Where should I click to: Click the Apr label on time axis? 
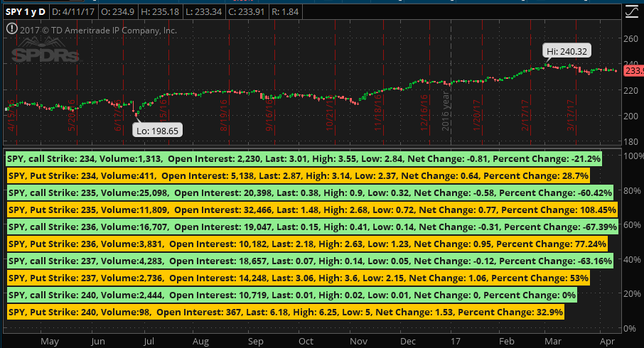tap(607, 342)
